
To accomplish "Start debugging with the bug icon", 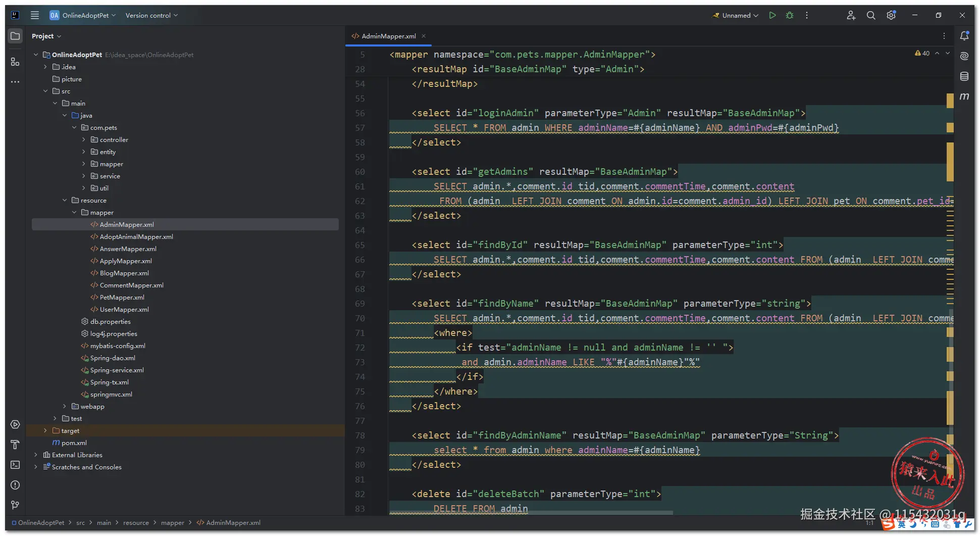I will coord(790,15).
